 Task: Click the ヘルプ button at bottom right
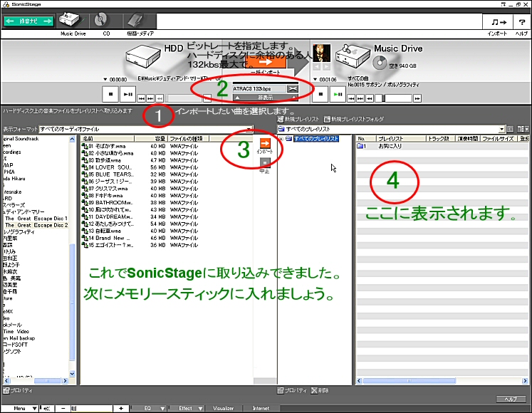511,399
